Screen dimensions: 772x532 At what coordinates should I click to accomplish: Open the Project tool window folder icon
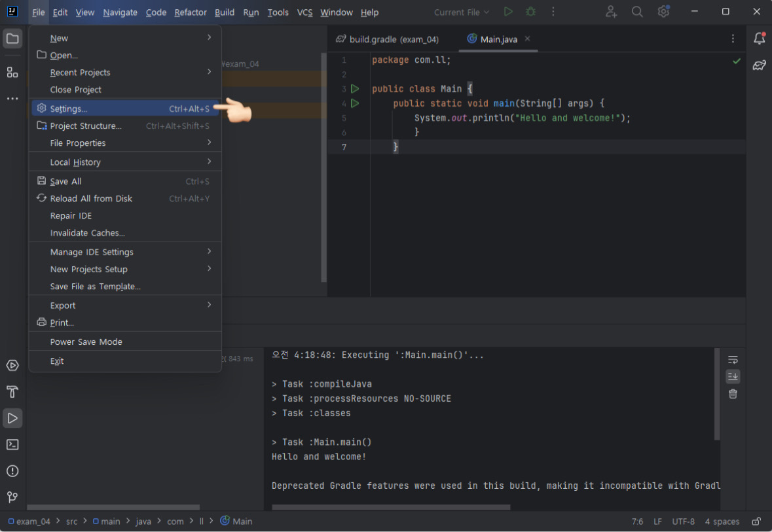point(12,39)
